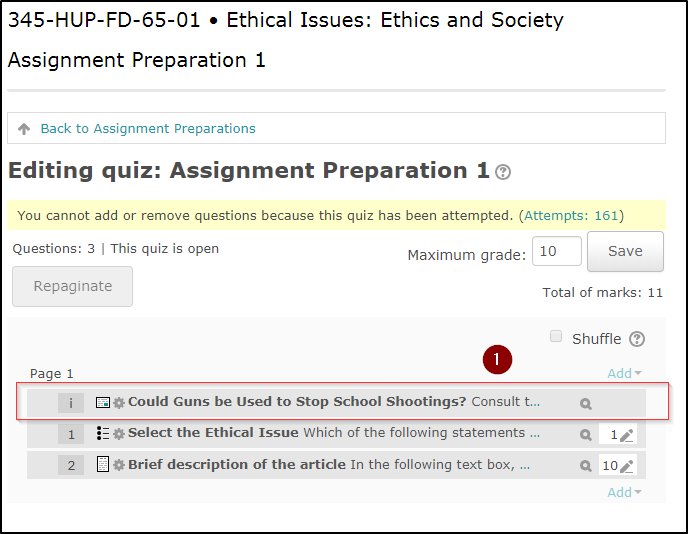Focus the Maximum grade input field

point(556,252)
